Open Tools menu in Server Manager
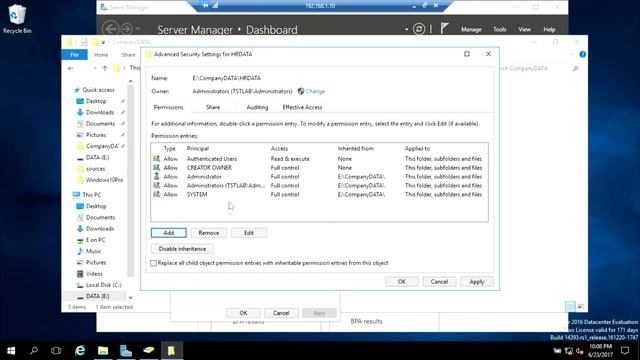 click(x=500, y=29)
